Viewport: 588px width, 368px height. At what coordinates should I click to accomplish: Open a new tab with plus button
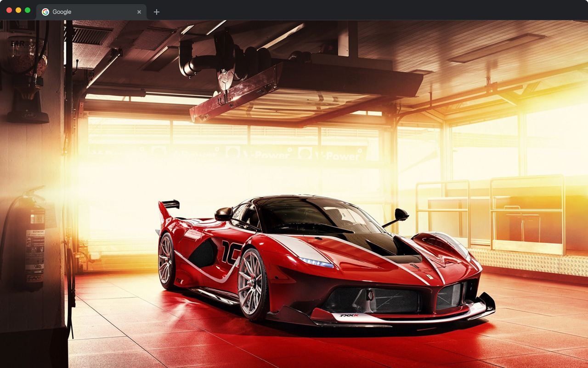tap(157, 12)
